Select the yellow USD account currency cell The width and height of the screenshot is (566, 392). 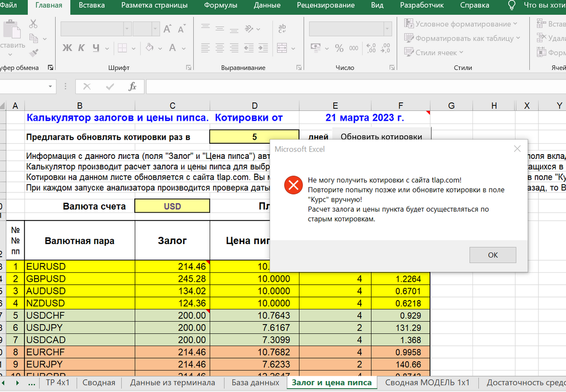tap(172, 206)
